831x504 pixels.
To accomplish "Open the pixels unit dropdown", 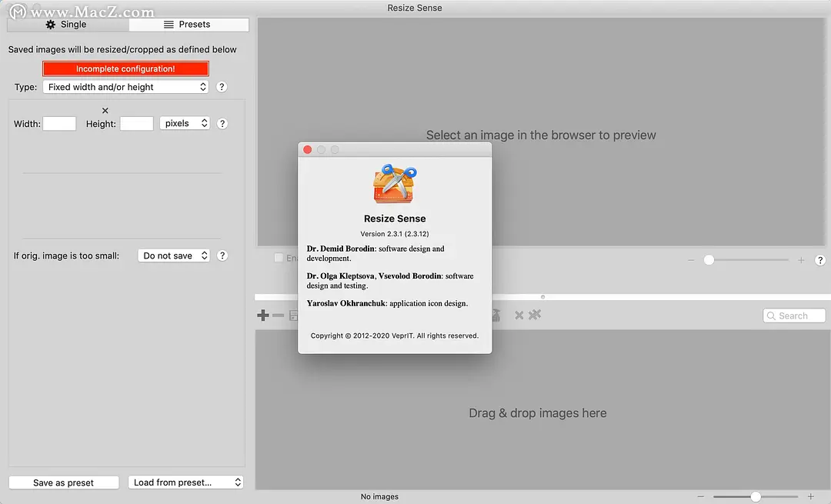I will coord(185,123).
